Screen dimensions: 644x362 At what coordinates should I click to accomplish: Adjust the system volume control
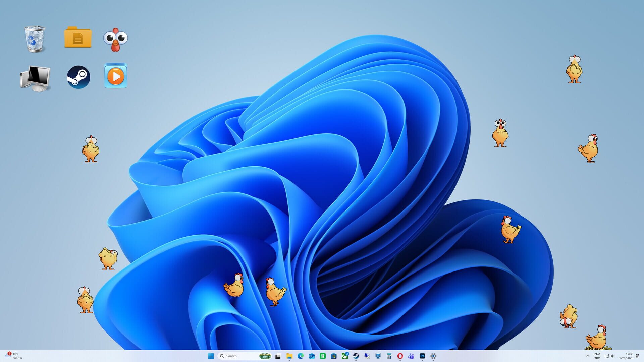612,356
